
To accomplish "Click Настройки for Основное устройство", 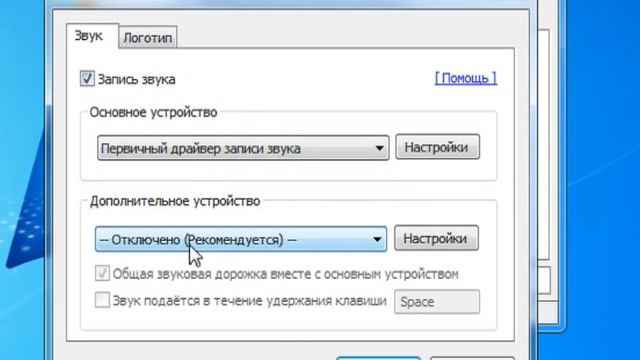I will 437,147.
